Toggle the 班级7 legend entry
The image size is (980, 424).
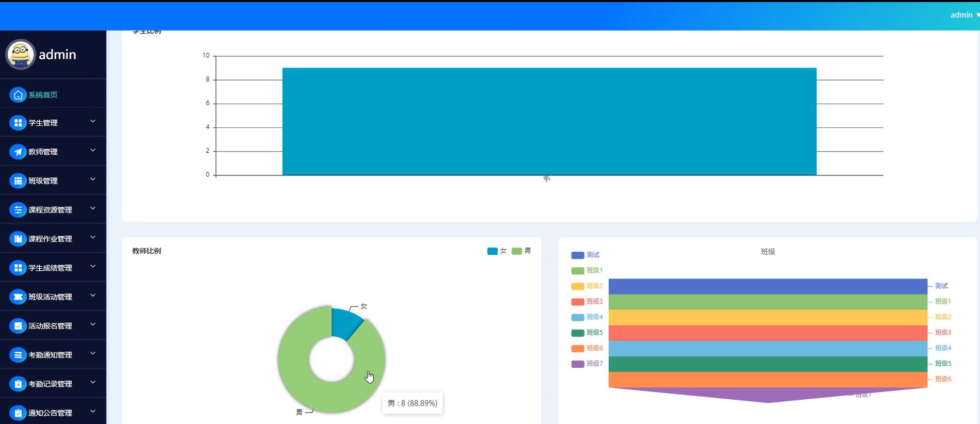coord(587,364)
